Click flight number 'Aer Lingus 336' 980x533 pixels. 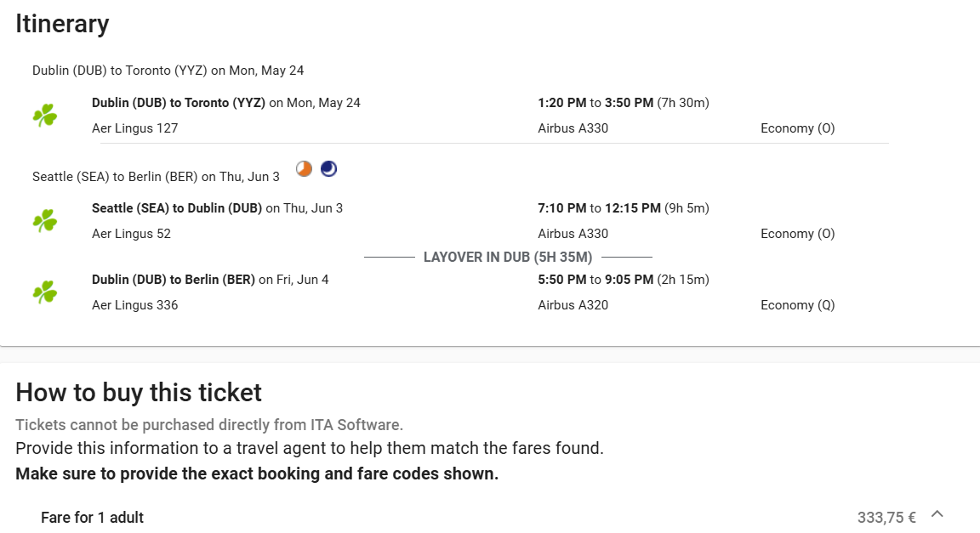135,305
